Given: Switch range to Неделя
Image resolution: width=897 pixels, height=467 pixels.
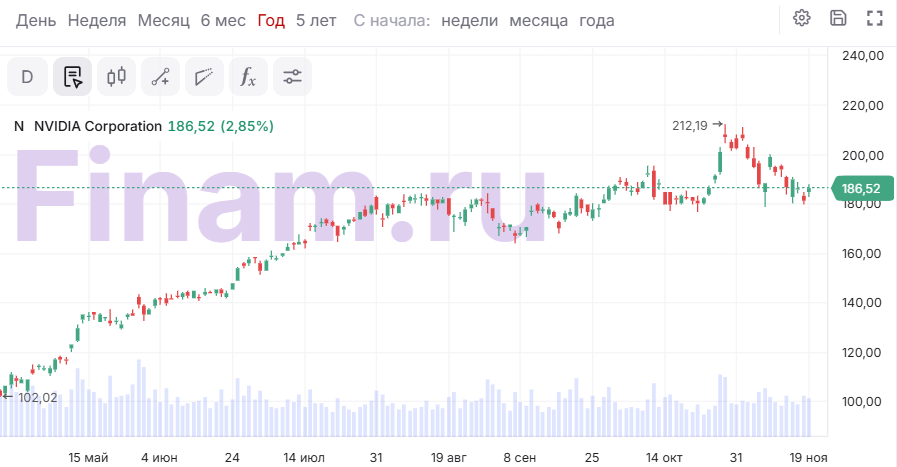Looking at the screenshot, I should click(97, 20).
